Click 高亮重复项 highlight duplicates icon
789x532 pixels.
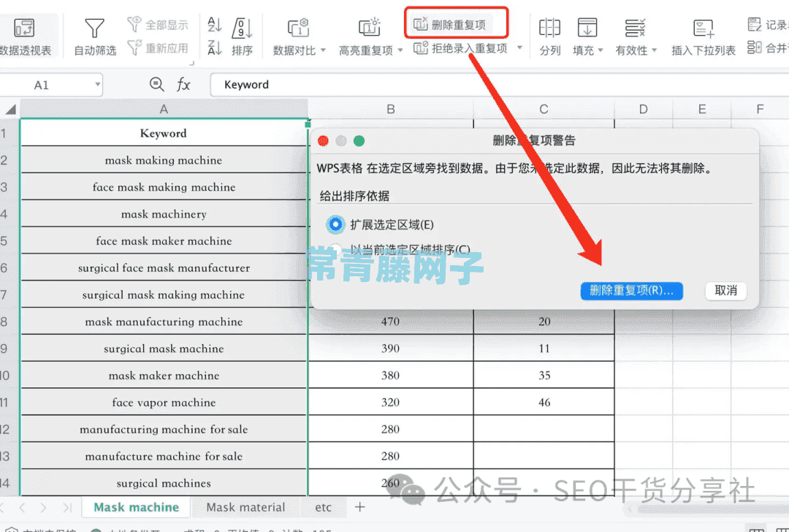click(369, 28)
